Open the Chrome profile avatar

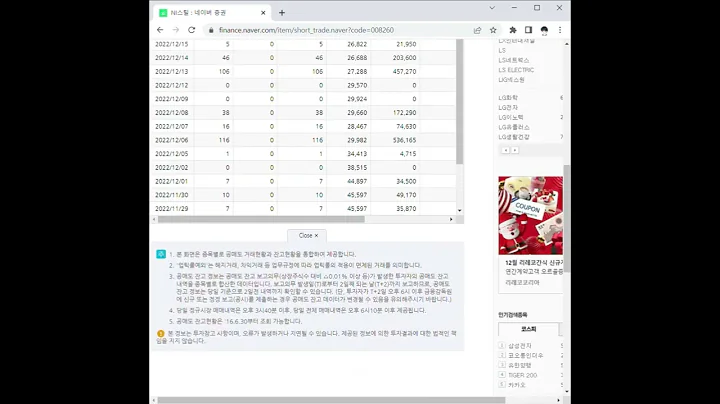(x=544, y=30)
